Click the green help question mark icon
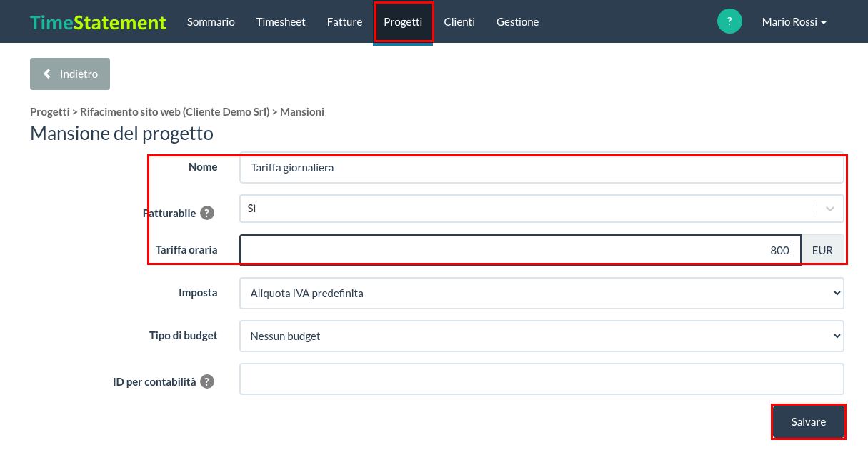 [729, 21]
